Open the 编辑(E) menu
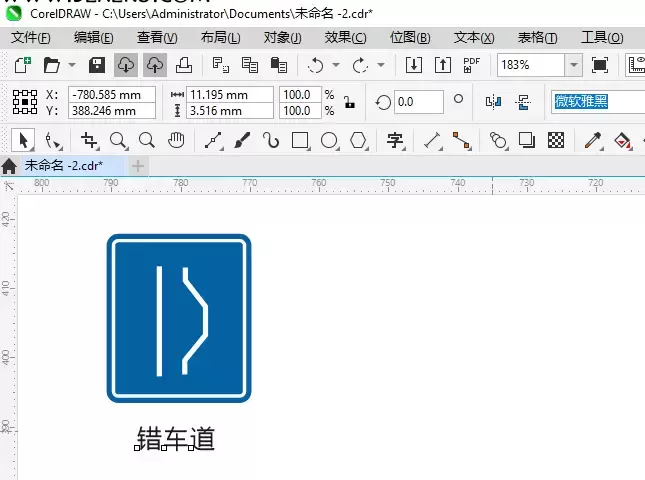 click(x=93, y=37)
